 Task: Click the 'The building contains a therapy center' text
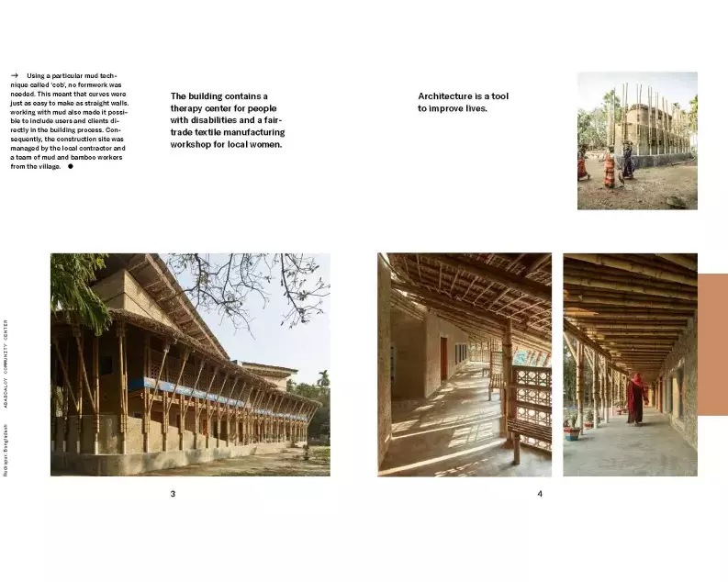[227, 120]
